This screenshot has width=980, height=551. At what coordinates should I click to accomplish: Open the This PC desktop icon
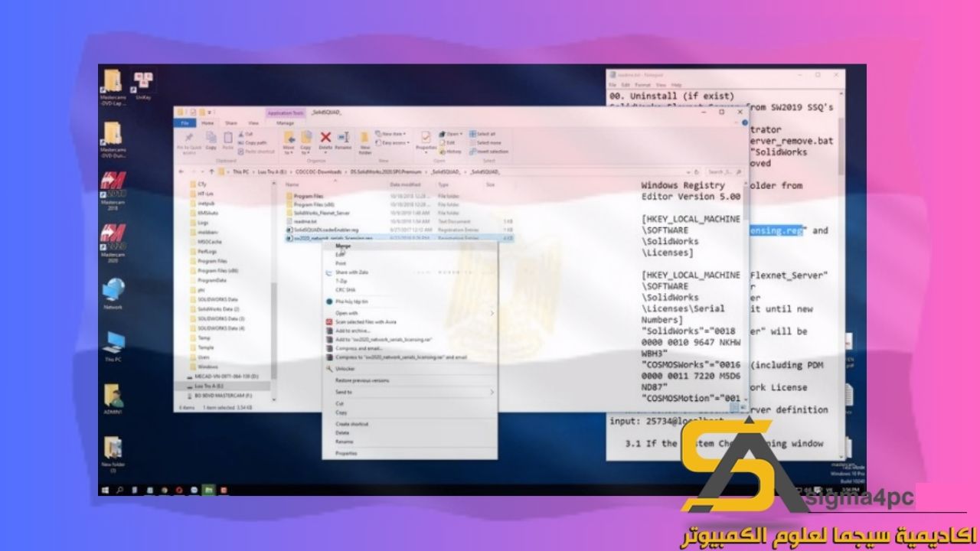pyautogui.click(x=113, y=347)
